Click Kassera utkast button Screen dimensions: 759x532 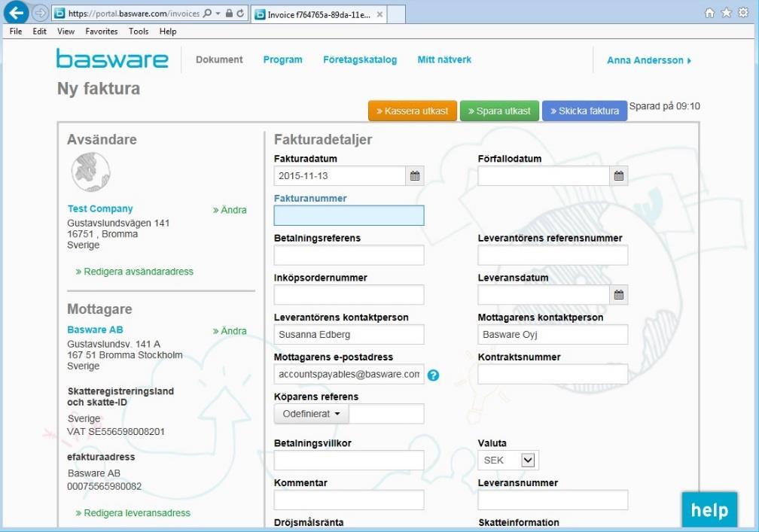point(413,111)
